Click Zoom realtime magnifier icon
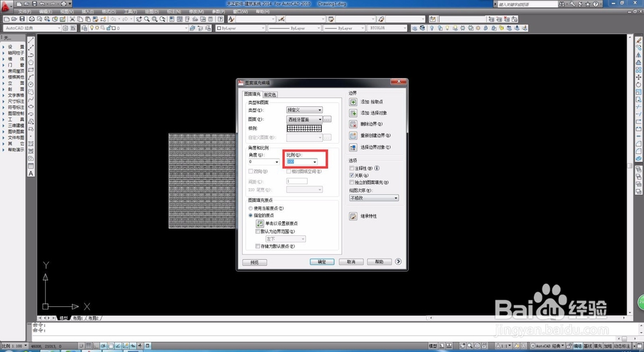The height and width of the screenshot is (352, 644). 147,19
